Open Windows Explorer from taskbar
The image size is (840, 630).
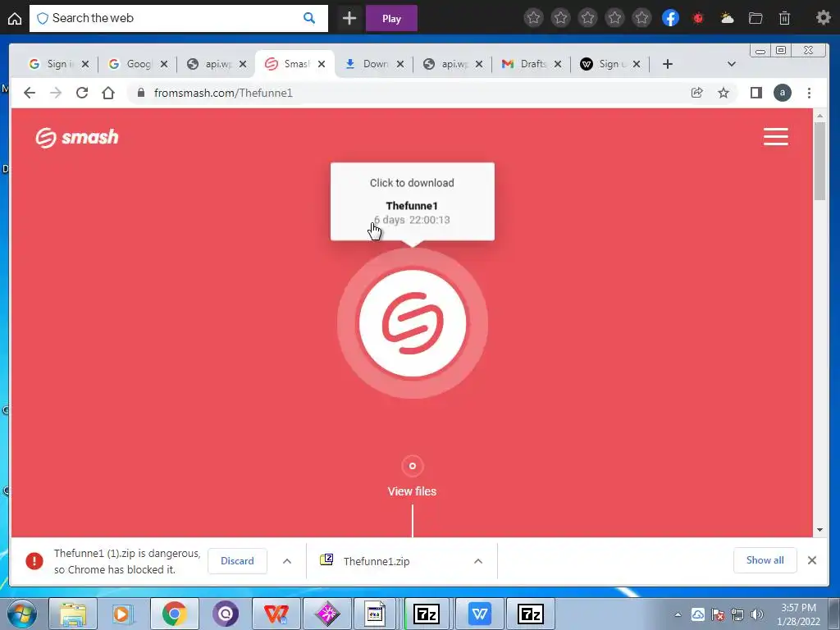click(73, 614)
